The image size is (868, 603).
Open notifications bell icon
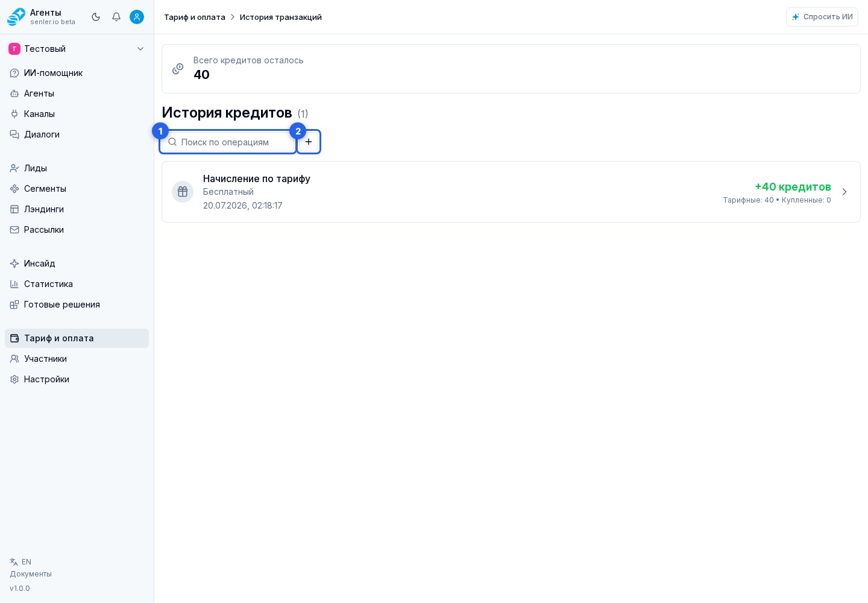[116, 17]
